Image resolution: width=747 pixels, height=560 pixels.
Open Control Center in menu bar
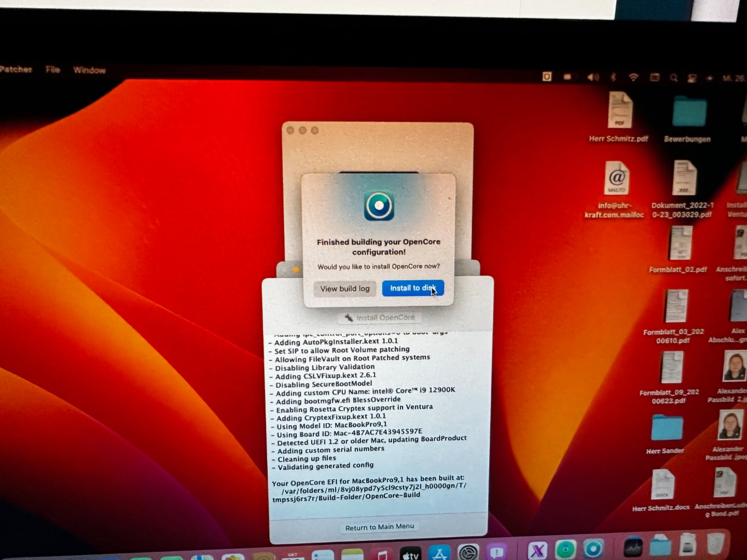click(x=691, y=78)
